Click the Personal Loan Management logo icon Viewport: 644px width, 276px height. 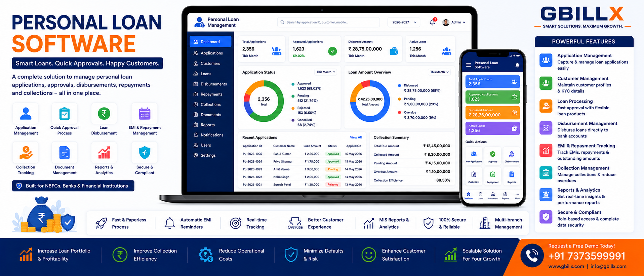click(x=199, y=22)
